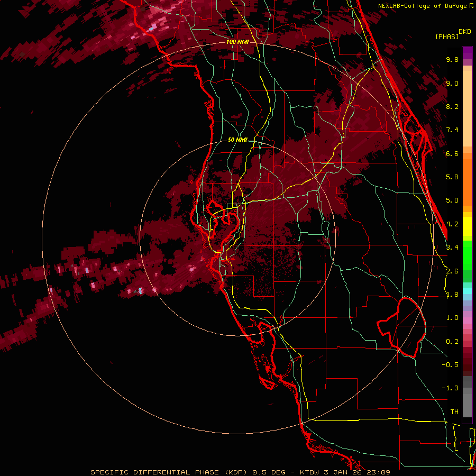Viewport: 476px width, 476px height.
Task: Select the 1.8 scale value
Action: pos(452,295)
